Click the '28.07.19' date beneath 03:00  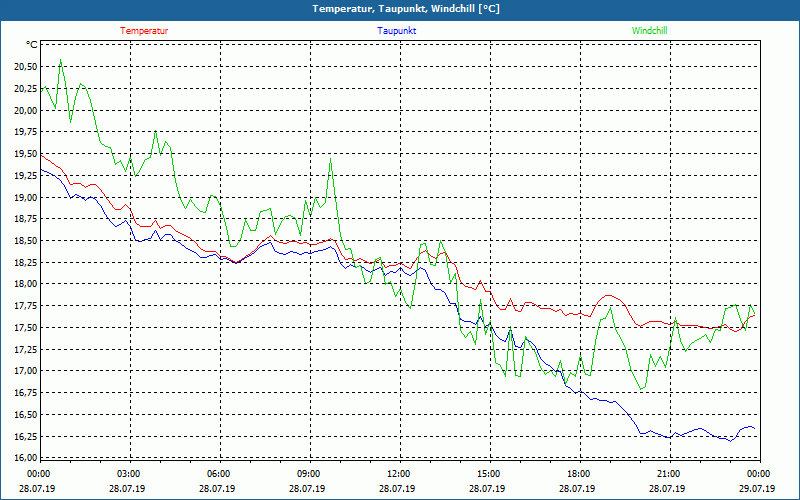(x=127, y=489)
